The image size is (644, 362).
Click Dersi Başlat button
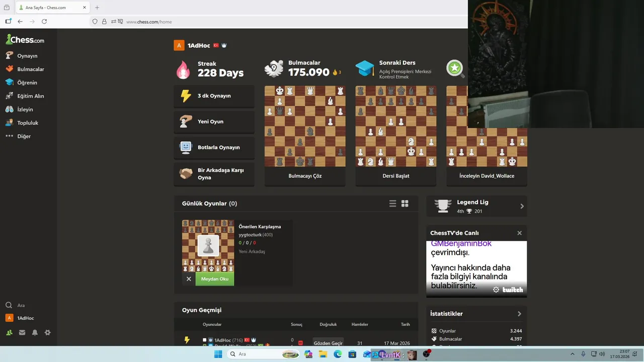click(x=396, y=176)
